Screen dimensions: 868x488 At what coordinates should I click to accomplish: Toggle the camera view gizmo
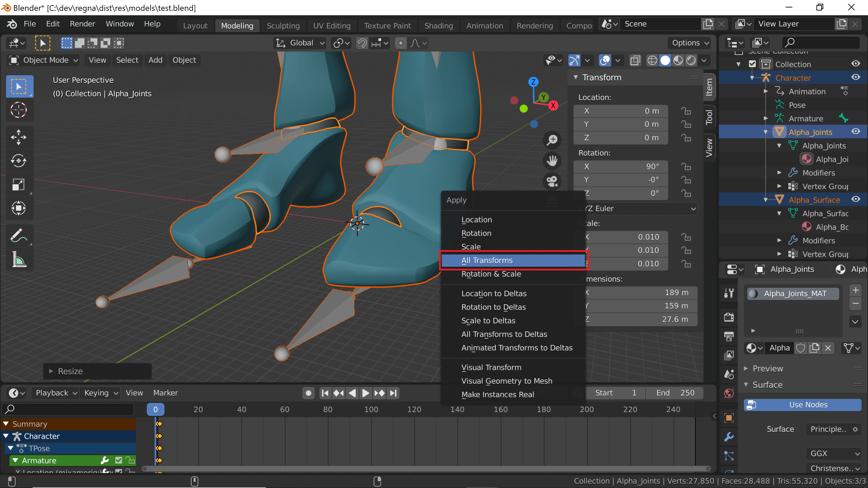pos(552,181)
